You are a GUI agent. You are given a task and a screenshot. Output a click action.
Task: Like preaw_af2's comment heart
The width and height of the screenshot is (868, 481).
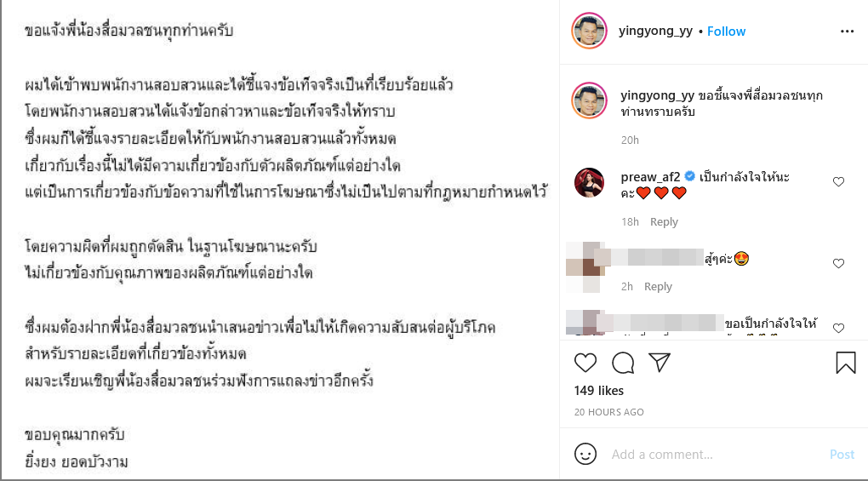coord(839,182)
